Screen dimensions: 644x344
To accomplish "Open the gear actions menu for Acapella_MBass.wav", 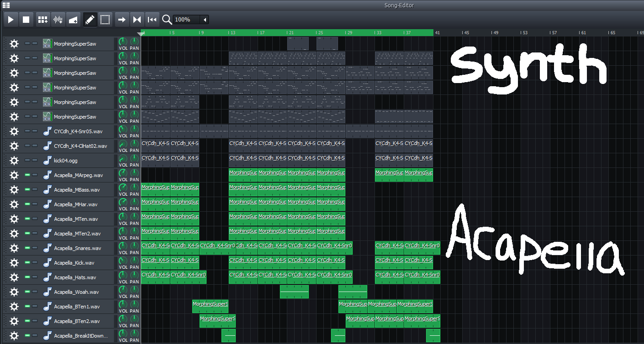I will click(x=14, y=190).
